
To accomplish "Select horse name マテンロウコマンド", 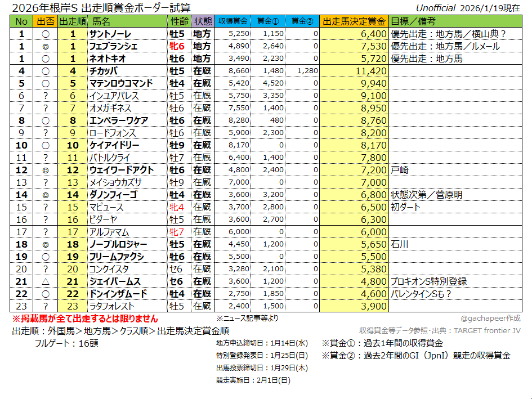I will [121, 83].
